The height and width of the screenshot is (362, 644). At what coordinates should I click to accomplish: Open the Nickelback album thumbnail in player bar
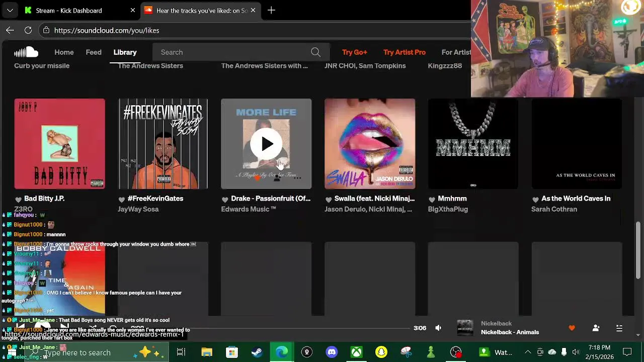[465, 328]
